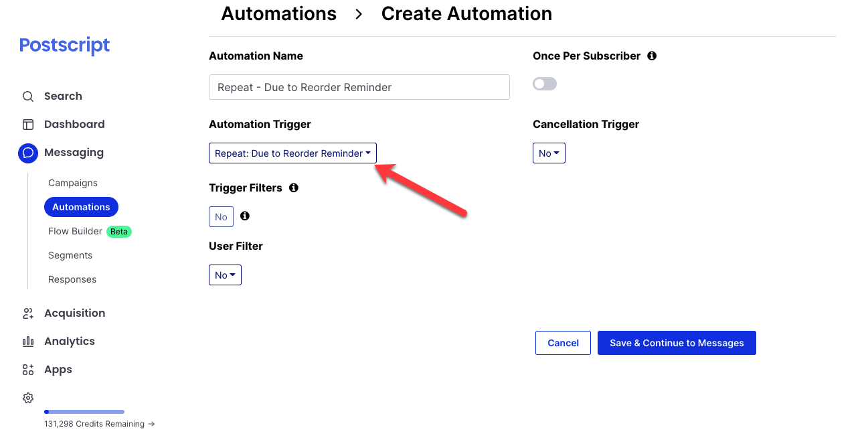This screenshot has height=438, width=868.
Task: Click the Search magnifier icon in sidebar
Action: click(28, 96)
